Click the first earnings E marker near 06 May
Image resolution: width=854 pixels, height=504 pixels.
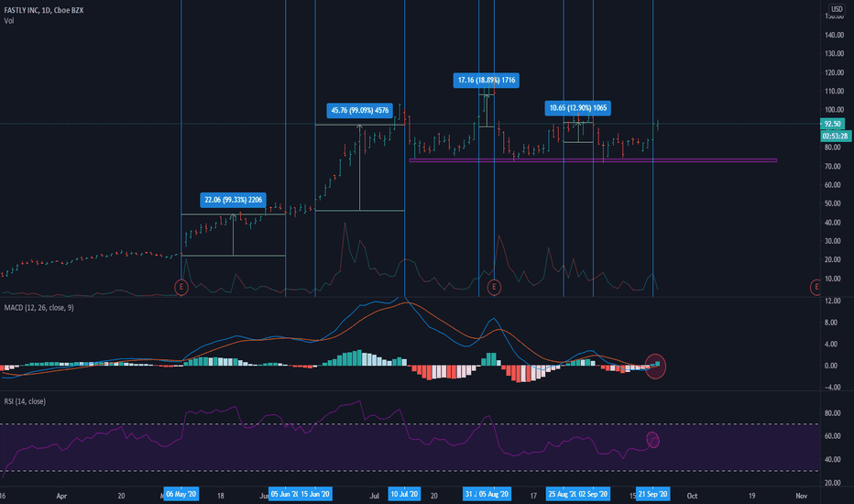(181, 287)
